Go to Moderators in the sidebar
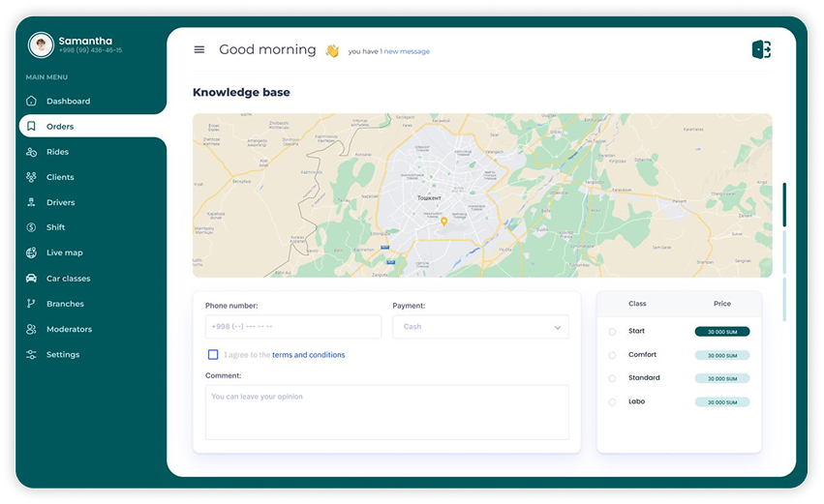Viewport: 824px width, 504px height. pos(69,329)
